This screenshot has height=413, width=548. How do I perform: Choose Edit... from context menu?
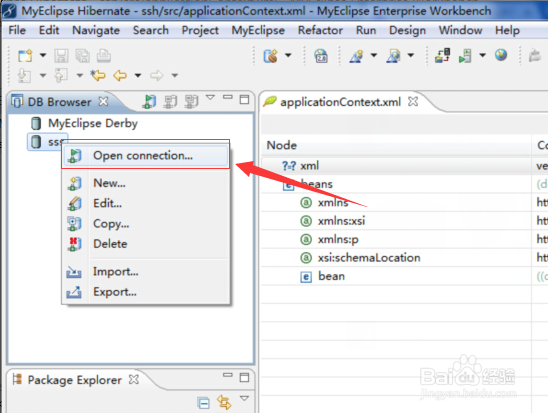click(145, 203)
